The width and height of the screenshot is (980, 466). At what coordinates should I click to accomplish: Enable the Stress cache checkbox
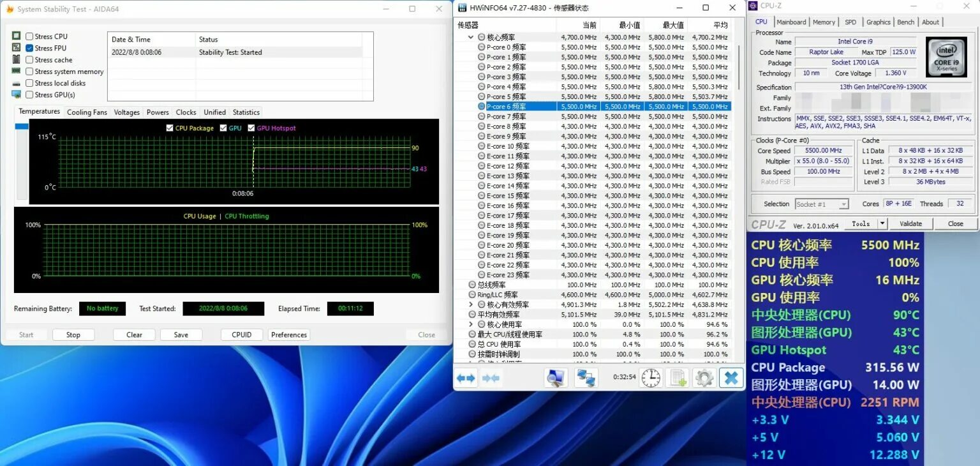(x=29, y=59)
